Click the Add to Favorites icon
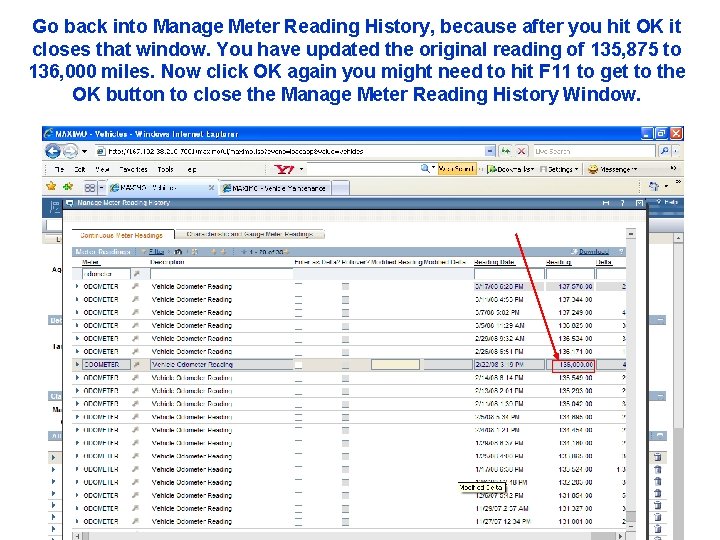The image size is (720, 540). (68, 186)
